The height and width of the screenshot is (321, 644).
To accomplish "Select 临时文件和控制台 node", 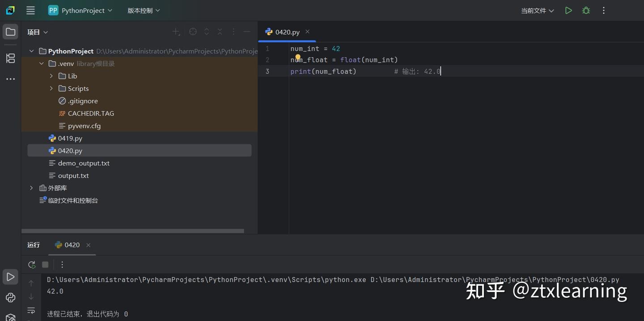I will [68, 201].
